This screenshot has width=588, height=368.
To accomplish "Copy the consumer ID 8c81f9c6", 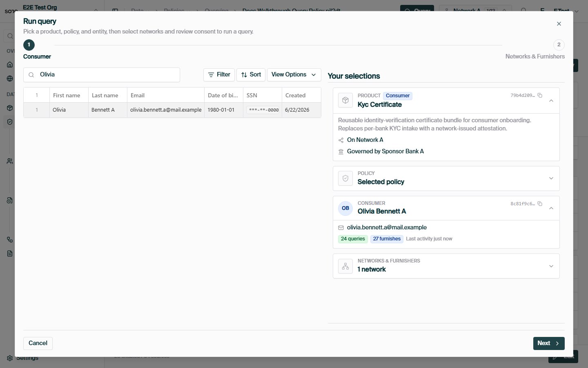I will [x=540, y=204].
